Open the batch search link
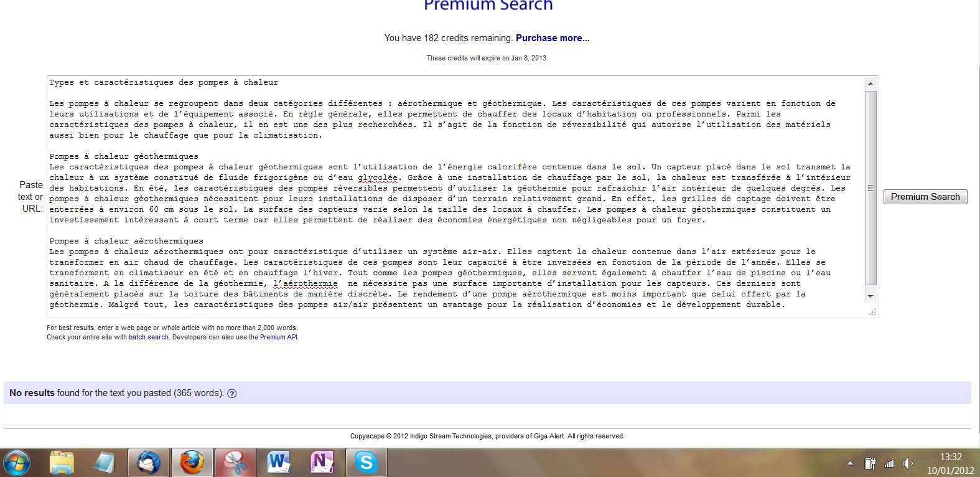Viewport: 980px width, 477px height. (149, 337)
